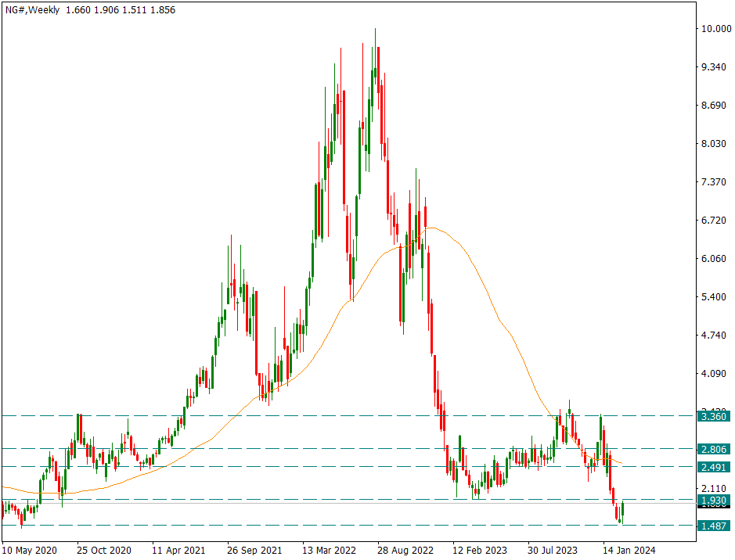Image resolution: width=735 pixels, height=560 pixels.
Task: Click the low value 1.511 in header
Action: (x=135, y=10)
